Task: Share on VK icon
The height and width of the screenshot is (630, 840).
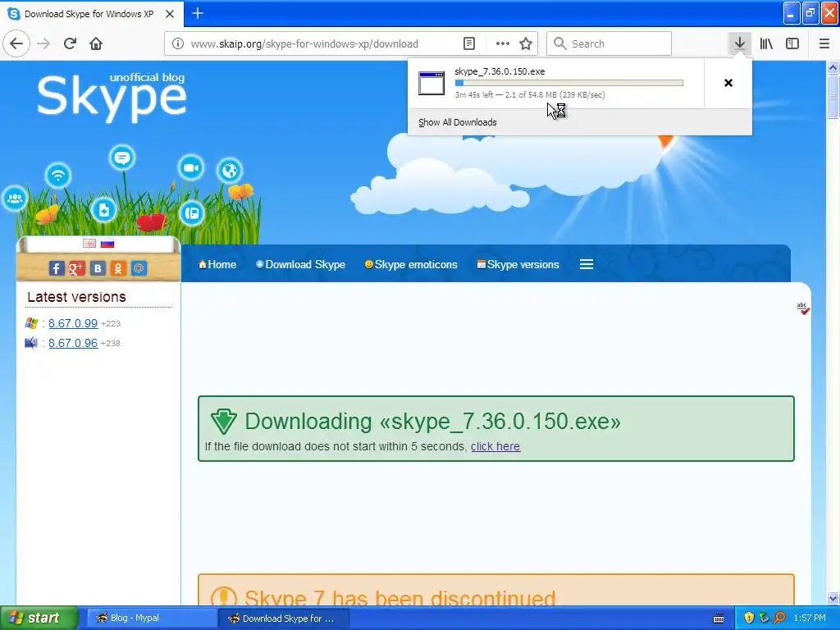Action: pos(98,268)
